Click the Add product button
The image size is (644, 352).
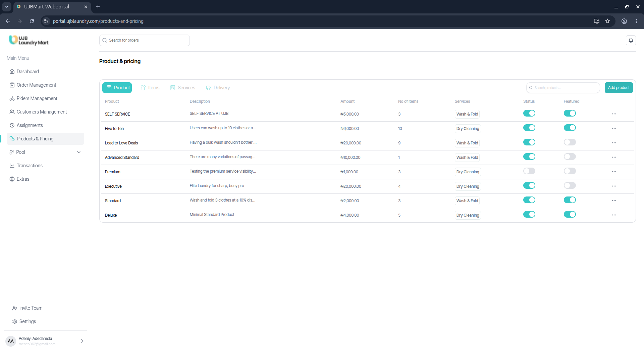pos(619,88)
